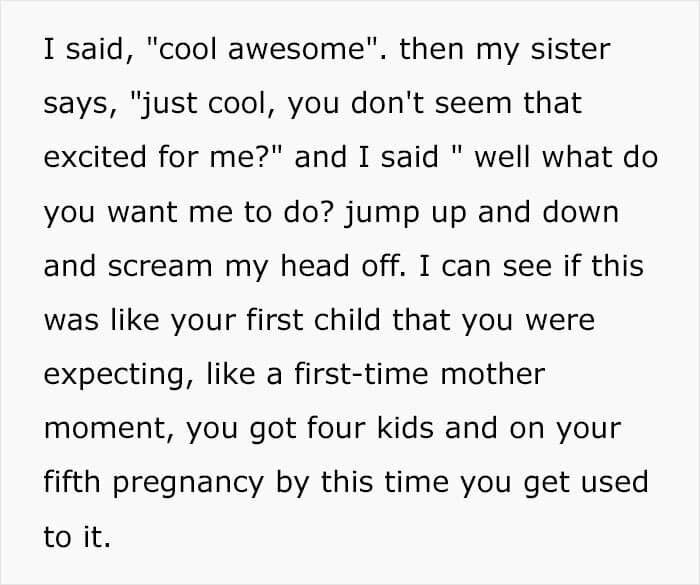This screenshot has height=585, width=700.
Task: Click the word "kids"
Action: coord(405,428)
